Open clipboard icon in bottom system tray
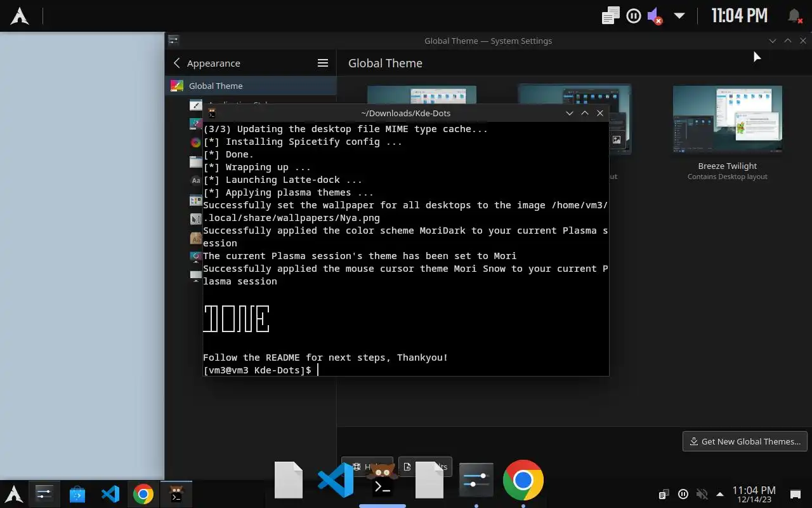This screenshot has width=812, height=508. click(664, 494)
